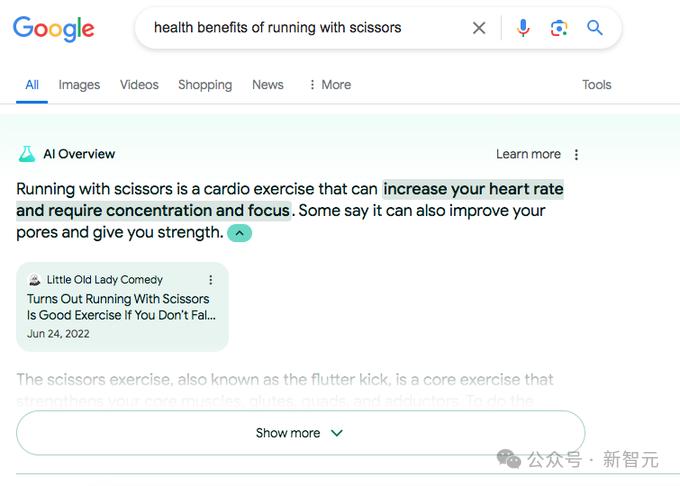Click the blue search magnifier icon

click(x=595, y=28)
